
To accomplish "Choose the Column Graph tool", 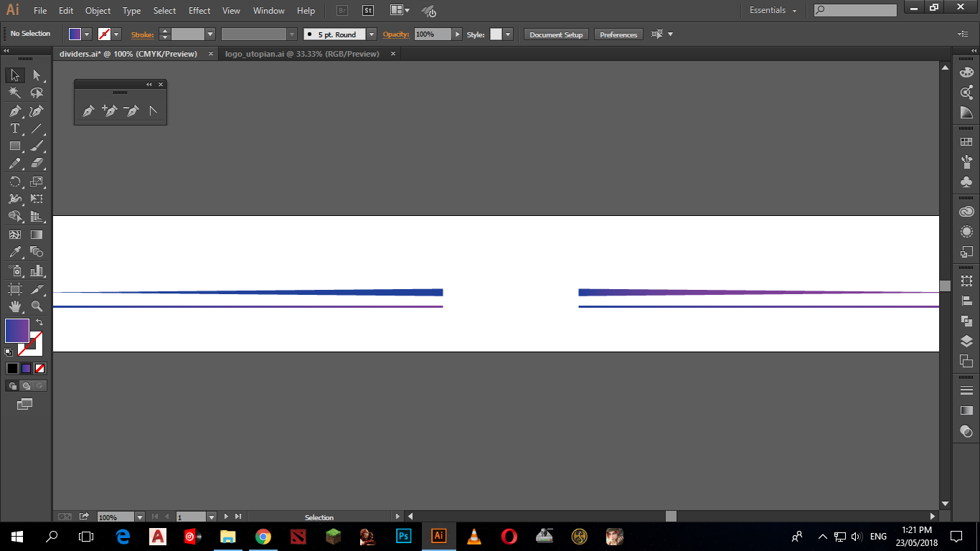I will click(37, 270).
